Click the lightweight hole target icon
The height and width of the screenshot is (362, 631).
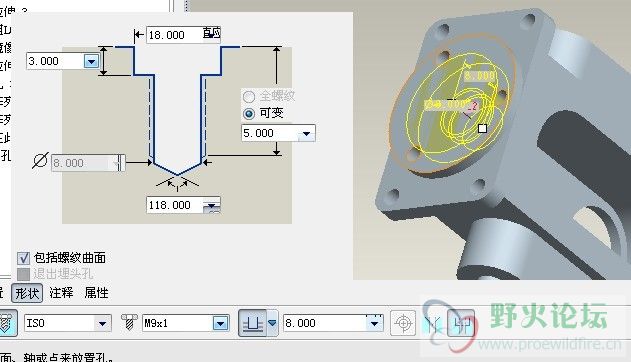click(403, 323)
